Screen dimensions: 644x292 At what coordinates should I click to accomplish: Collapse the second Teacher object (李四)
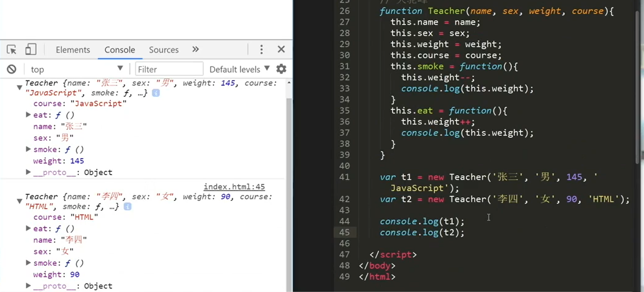tap(19, 201)
